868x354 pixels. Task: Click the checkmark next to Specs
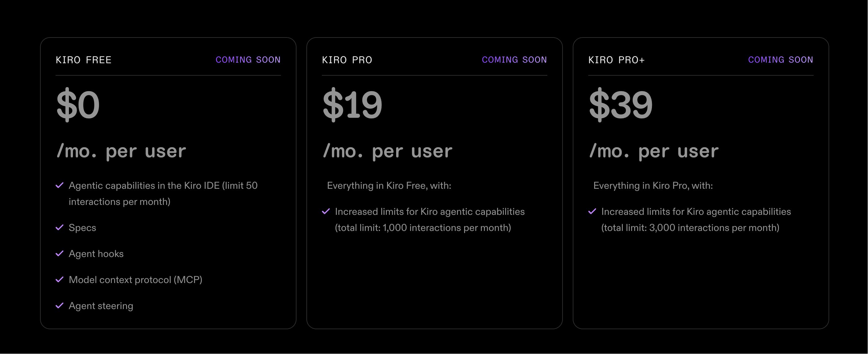coord(60,228)
